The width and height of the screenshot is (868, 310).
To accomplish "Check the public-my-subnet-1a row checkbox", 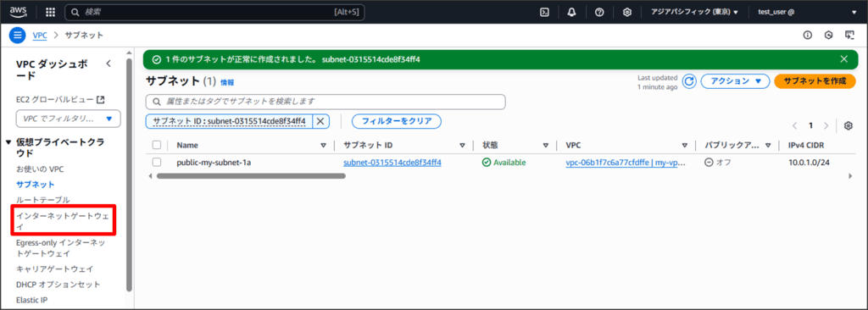I will 157,162.
